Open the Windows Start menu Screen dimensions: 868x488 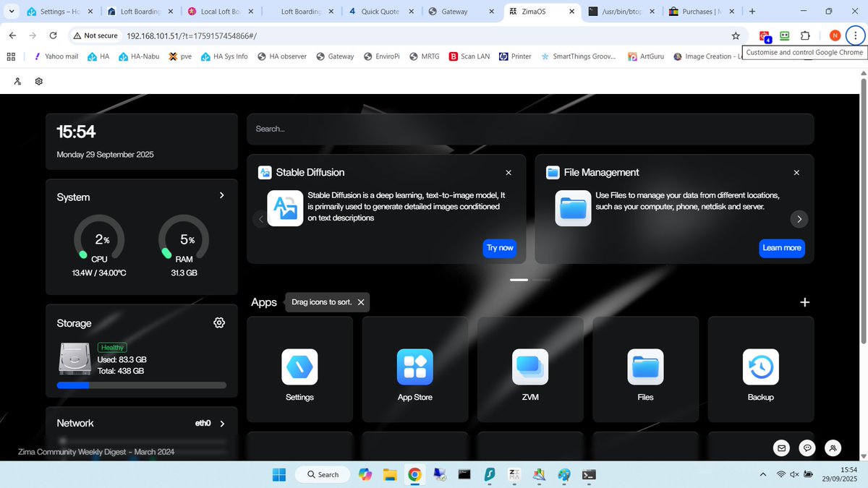278,474
